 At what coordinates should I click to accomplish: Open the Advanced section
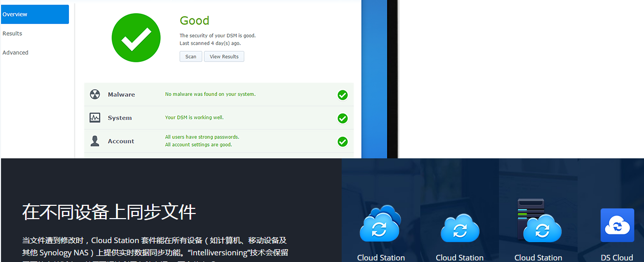click(x=15, y=53)
